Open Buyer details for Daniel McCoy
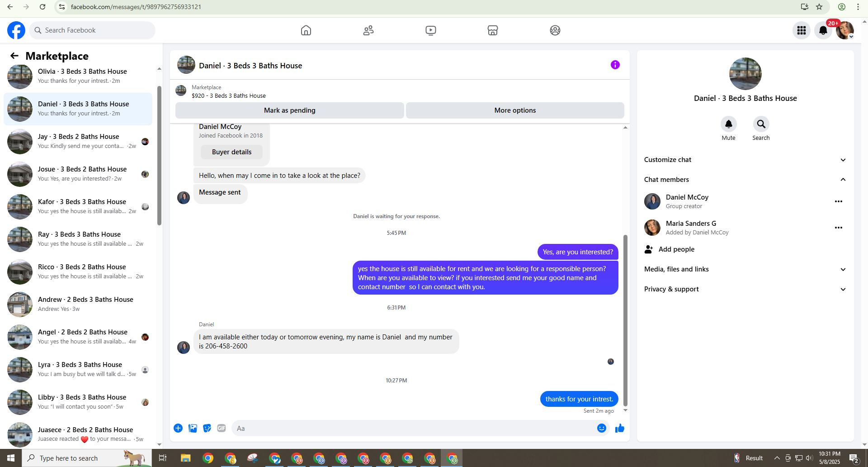868x467 pixels. click(231, 152)
